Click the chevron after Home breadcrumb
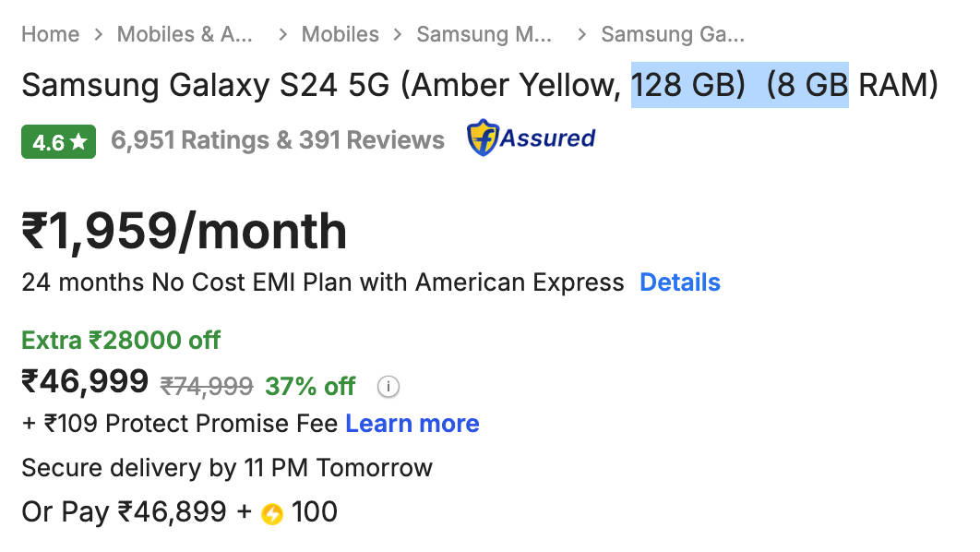980x552 pixels. [x=98, y=35]
